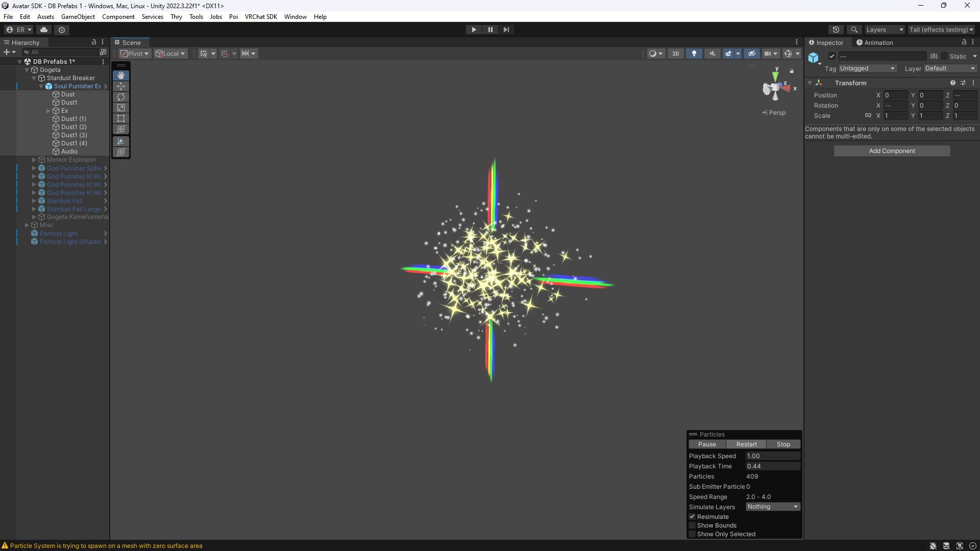Select the Hand view tool

click(121, 76)
